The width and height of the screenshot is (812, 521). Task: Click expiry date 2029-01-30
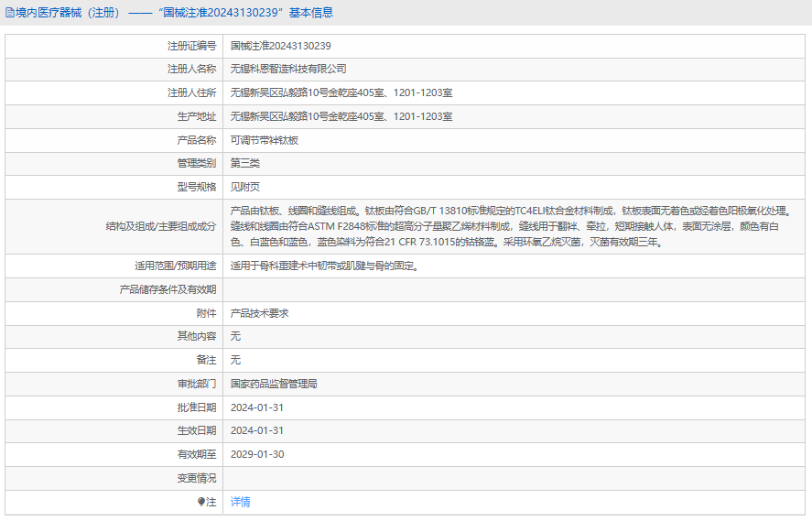point(257,454)
